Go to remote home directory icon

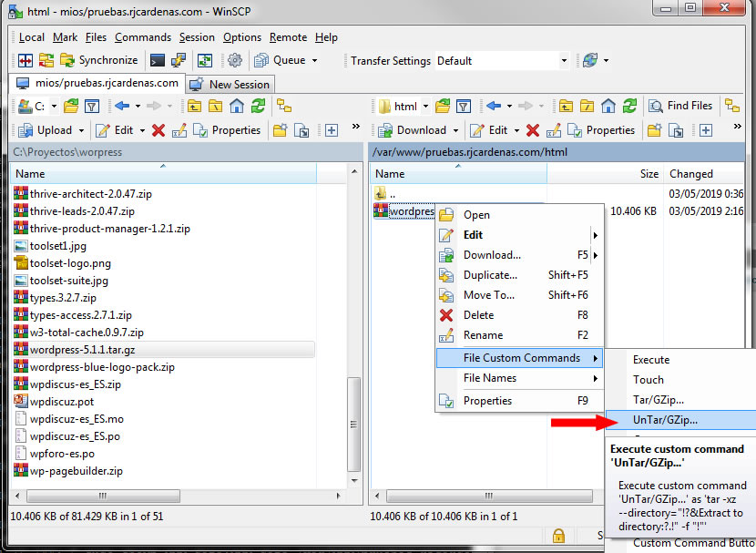(608, 106)
